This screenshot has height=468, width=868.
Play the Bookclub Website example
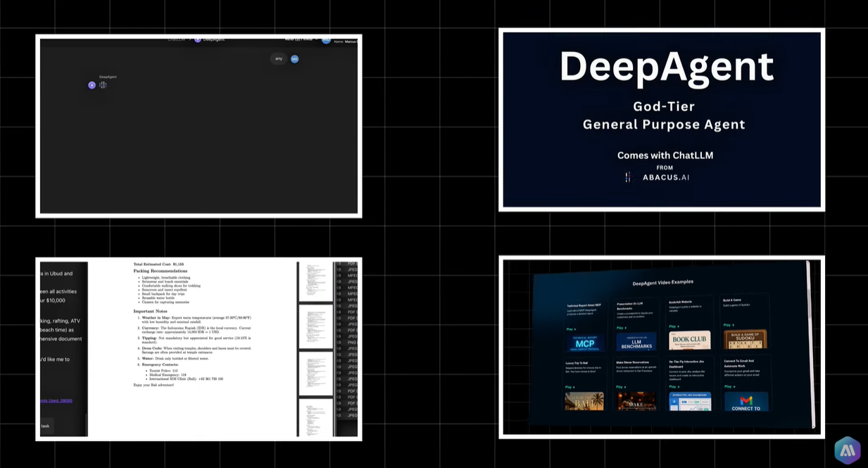pos(673,327)
